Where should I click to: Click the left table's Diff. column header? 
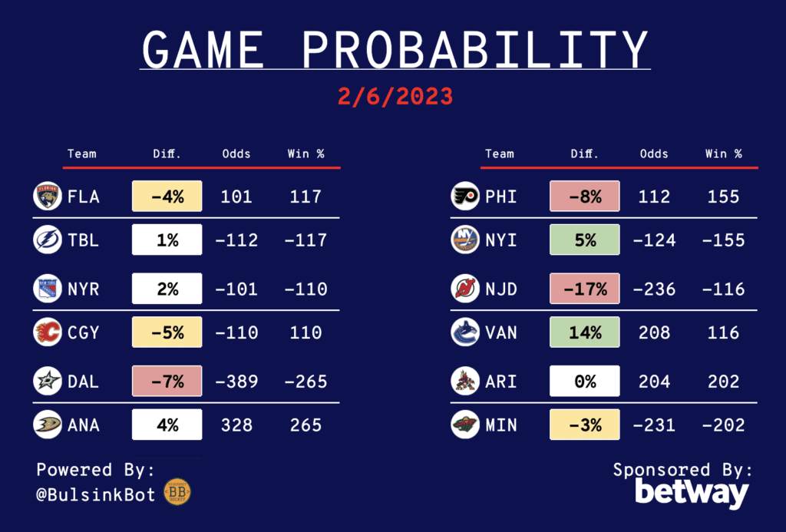click(x=167, y=154)
